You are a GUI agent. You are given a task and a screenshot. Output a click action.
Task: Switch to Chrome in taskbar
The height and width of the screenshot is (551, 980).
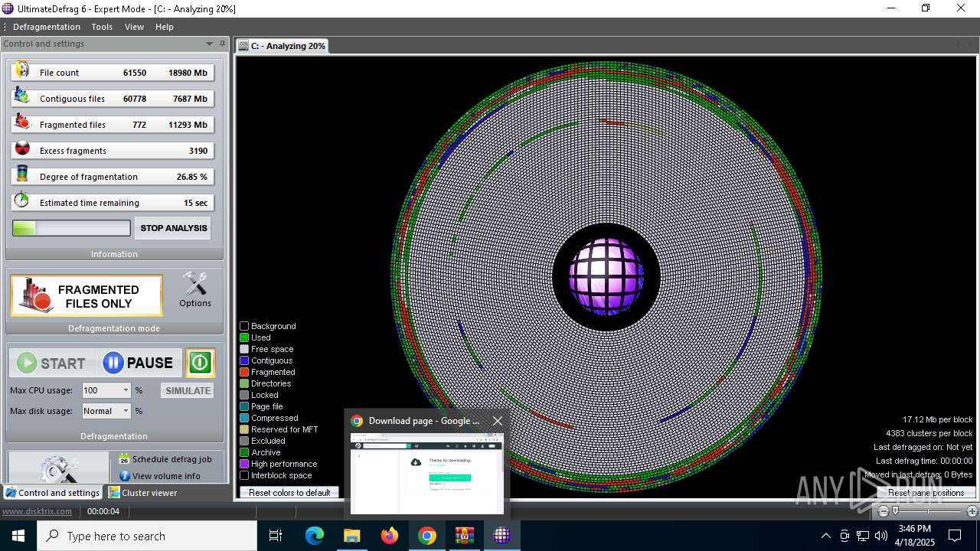click(x=427, y=536)
